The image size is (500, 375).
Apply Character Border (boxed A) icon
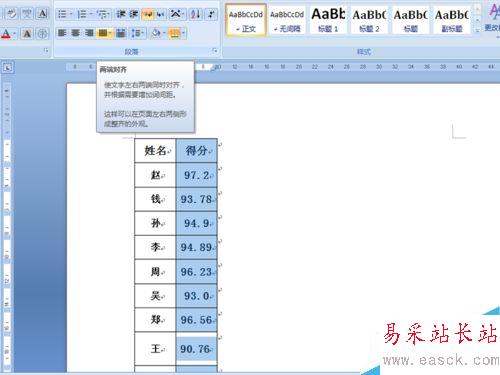pyautogui.click(x=42, y=14)
